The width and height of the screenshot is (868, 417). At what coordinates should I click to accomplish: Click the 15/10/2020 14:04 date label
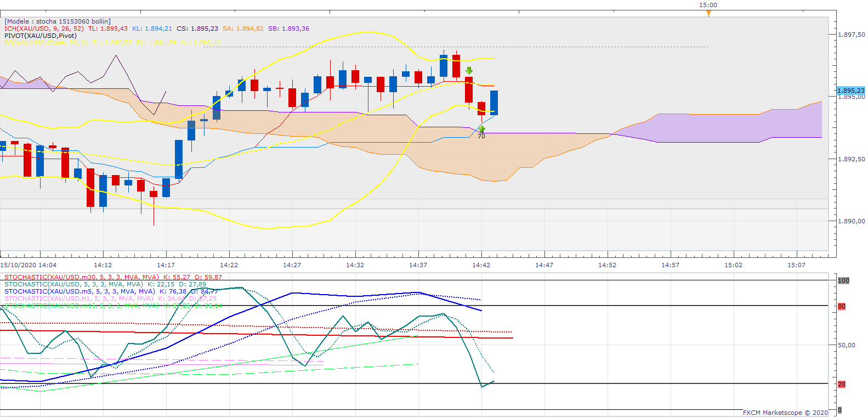28,265
